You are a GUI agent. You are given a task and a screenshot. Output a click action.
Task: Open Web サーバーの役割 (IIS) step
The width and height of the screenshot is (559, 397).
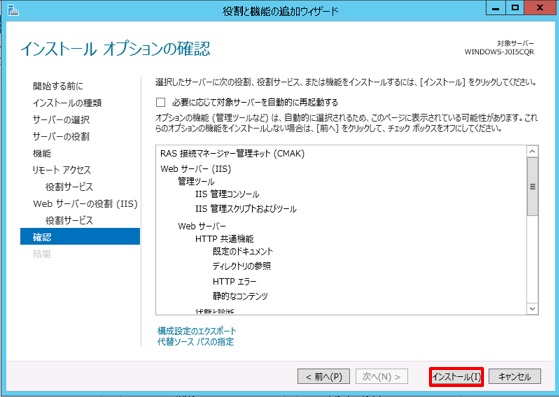tap(85, 204)
